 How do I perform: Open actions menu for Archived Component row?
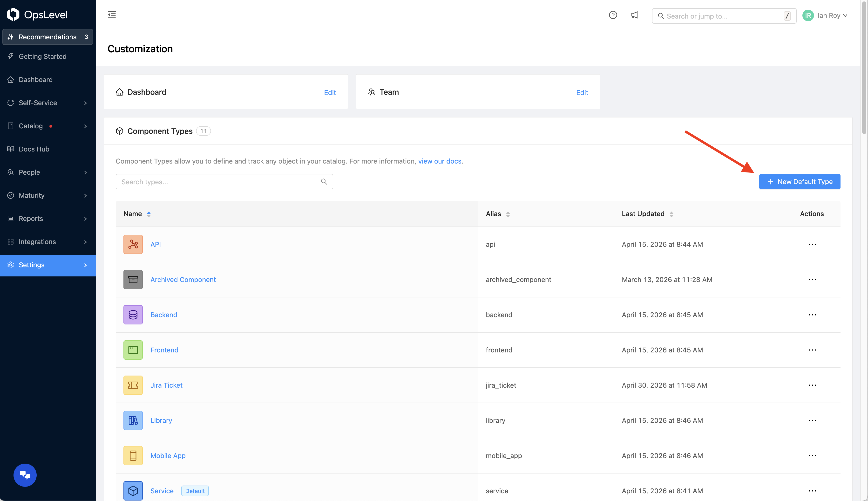[x=812, y=279]
